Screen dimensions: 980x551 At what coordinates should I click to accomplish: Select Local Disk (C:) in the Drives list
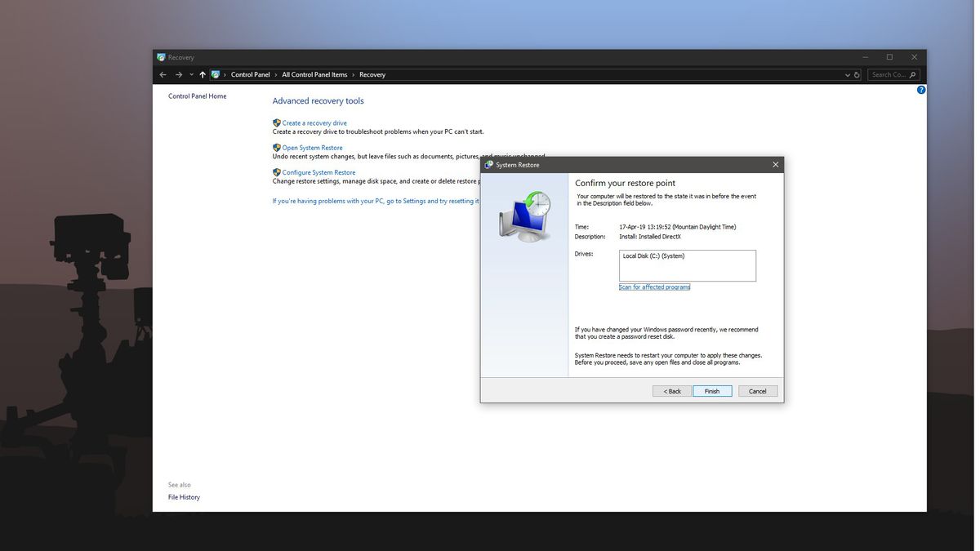click(x=653, y=255)
